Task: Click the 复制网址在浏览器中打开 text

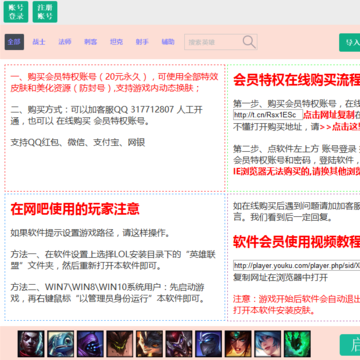Action: pyautogui.click(x=280, y=277)
